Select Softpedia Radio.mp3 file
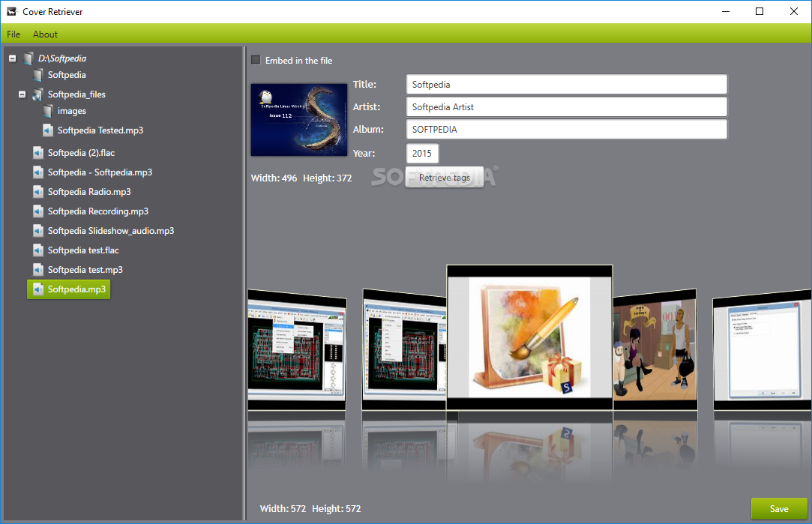 [x=89, y=192]
